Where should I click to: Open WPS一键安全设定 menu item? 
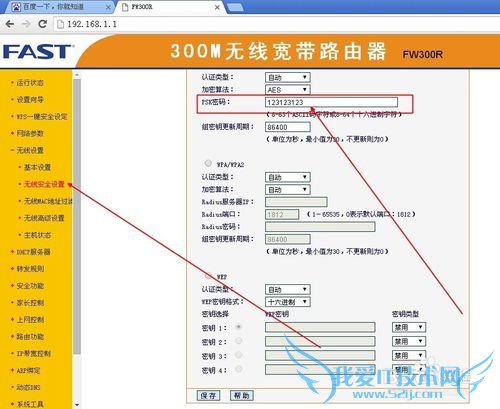pos(42,117)
